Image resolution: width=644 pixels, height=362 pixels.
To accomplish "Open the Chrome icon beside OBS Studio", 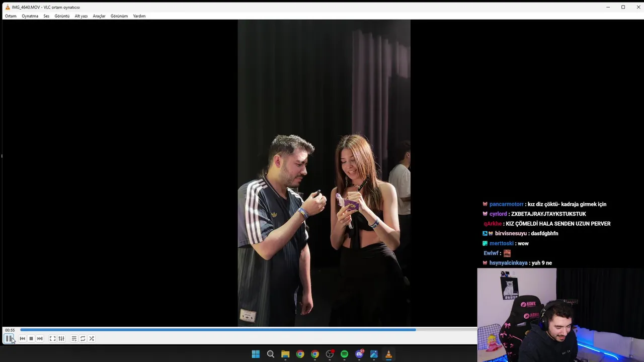I will tap(314, 354).
